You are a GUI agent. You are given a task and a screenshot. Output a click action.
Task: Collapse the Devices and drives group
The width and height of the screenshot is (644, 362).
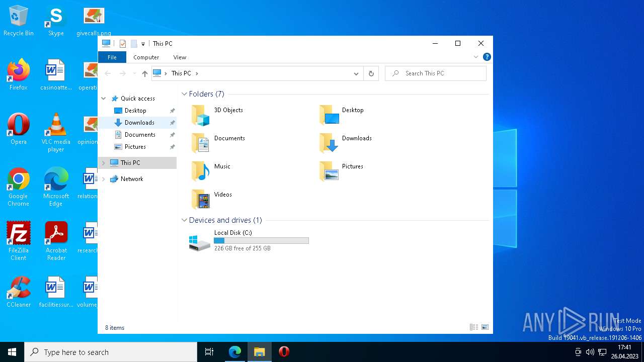click(x=185, y=220)
